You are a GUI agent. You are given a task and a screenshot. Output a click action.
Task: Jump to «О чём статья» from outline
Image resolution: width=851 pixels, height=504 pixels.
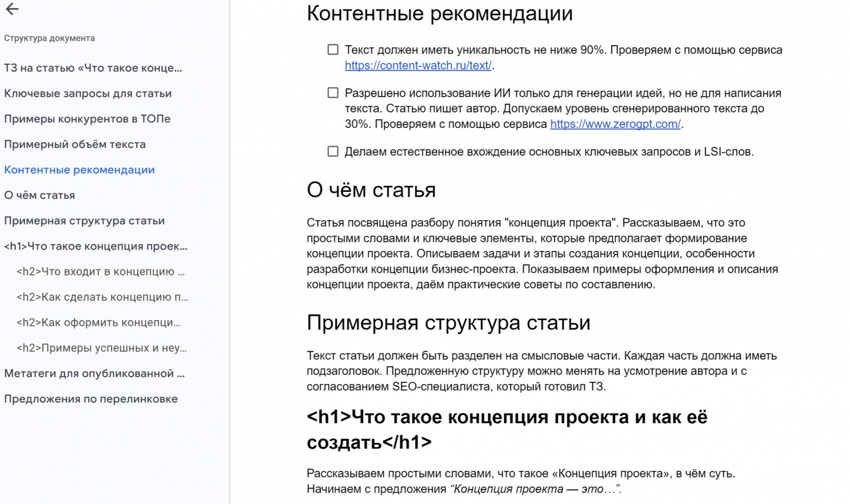tap(39, 196)
